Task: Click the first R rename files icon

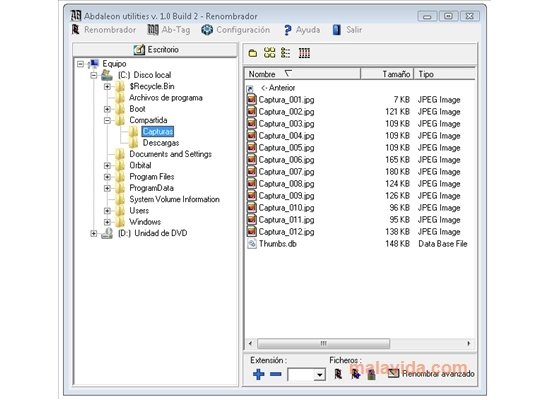Action: coord(338,374)
